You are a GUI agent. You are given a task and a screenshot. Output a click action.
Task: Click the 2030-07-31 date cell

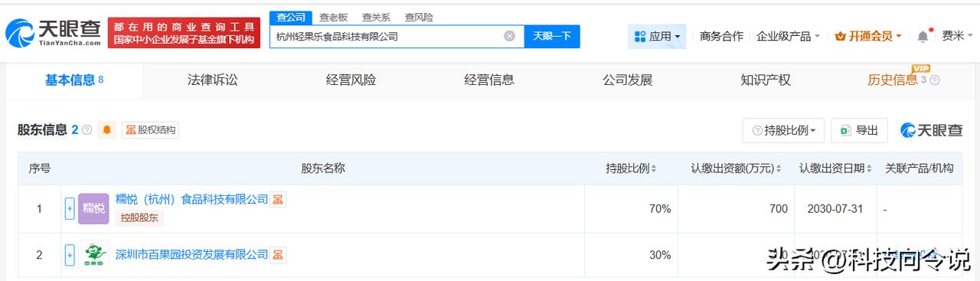point(836,208)
